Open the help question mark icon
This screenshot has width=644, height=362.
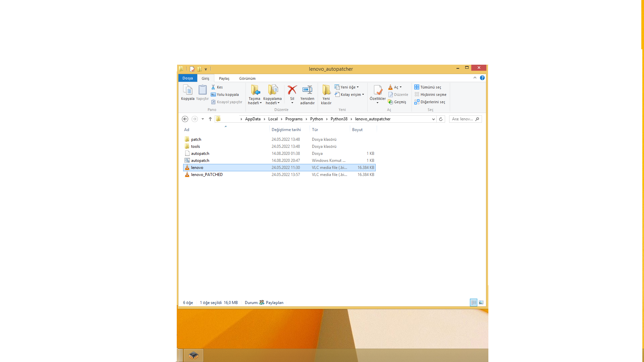[x=482, y=78]
